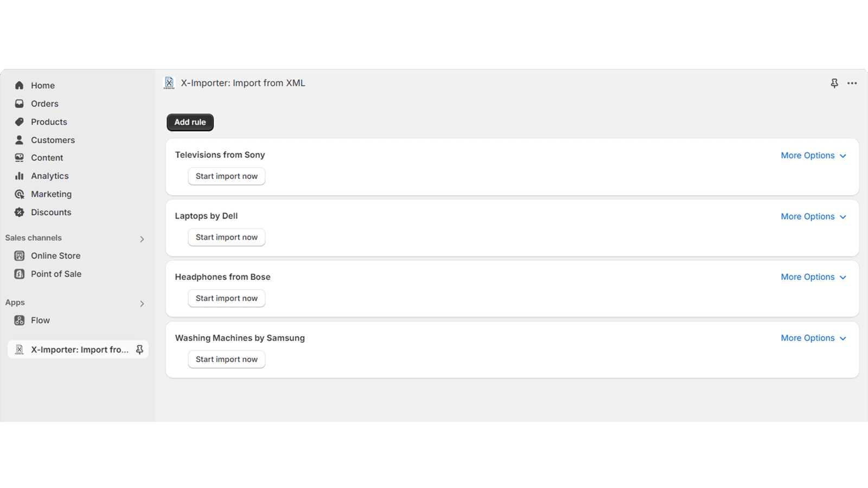This screenshot has height=488, width=868.
Task: Open Orders via its inbox icon
Action: click(20, 104)
